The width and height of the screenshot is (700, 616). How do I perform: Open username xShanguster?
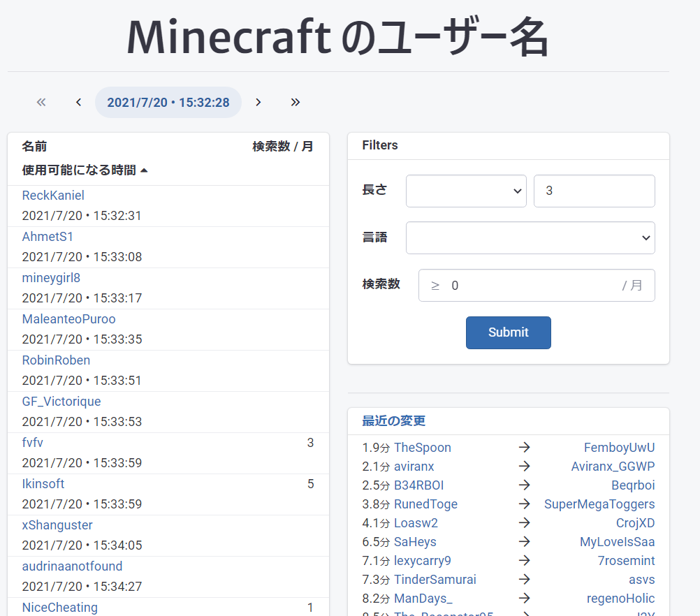pos(57,525)
